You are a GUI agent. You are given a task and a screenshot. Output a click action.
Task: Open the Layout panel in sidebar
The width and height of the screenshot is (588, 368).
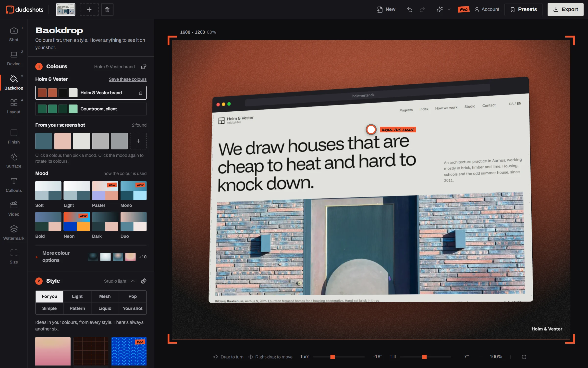(14, 106)
